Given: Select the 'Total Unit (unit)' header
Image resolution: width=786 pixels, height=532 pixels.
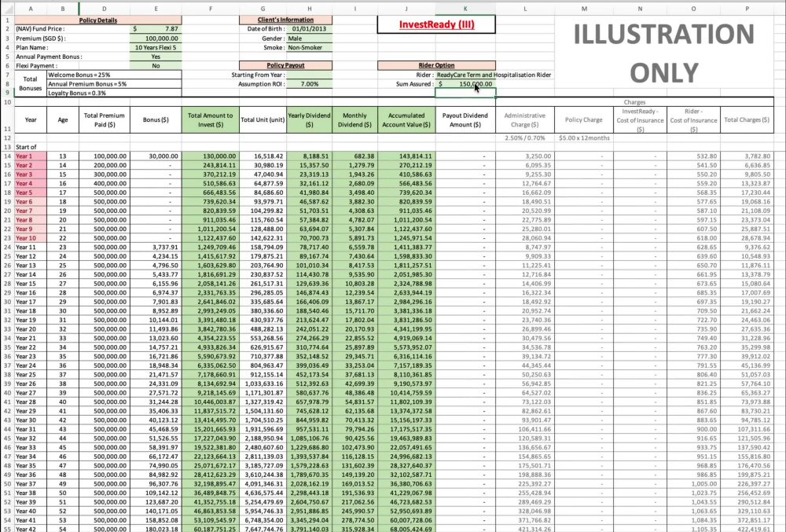Looking at the screenshot, I should [263, 119].
